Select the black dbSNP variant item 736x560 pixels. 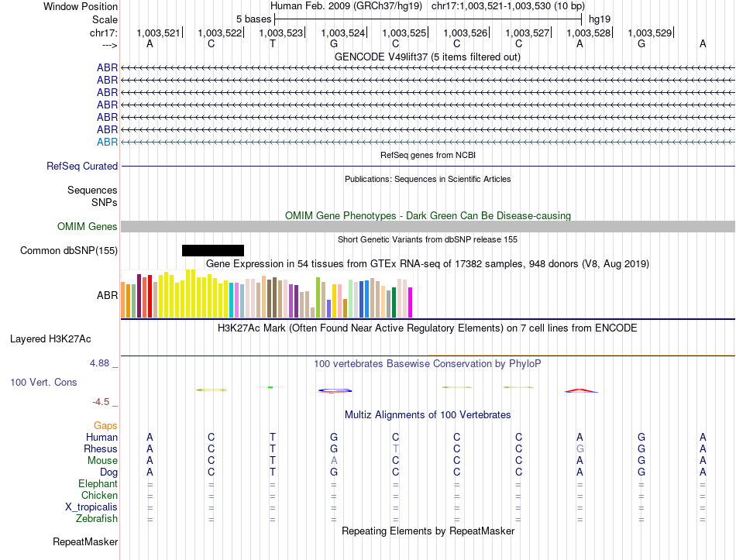pyautogui.click(x=213, y=251)
